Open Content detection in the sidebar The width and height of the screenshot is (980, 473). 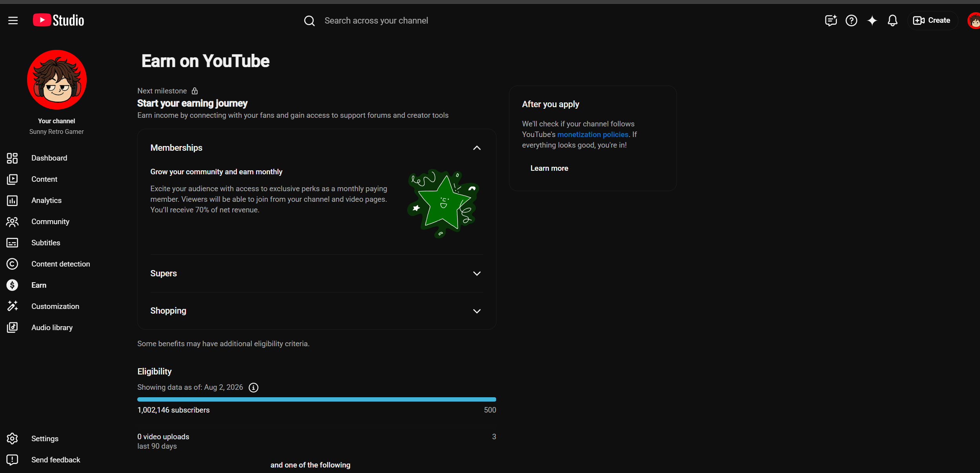click(x=60, y=264)
